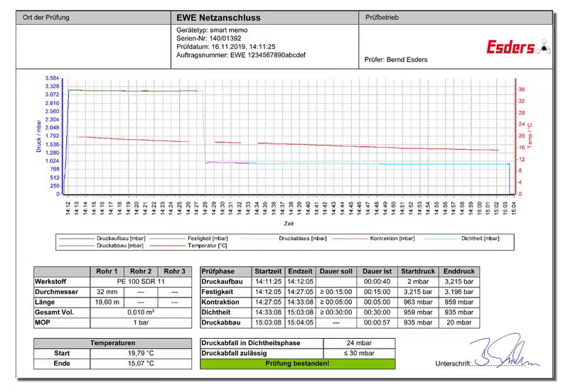Image resolution: width=568 pixels, height=392 pixels.
Task: Click the signature next to Unterschrift
Action: click(x=505, y=350)
